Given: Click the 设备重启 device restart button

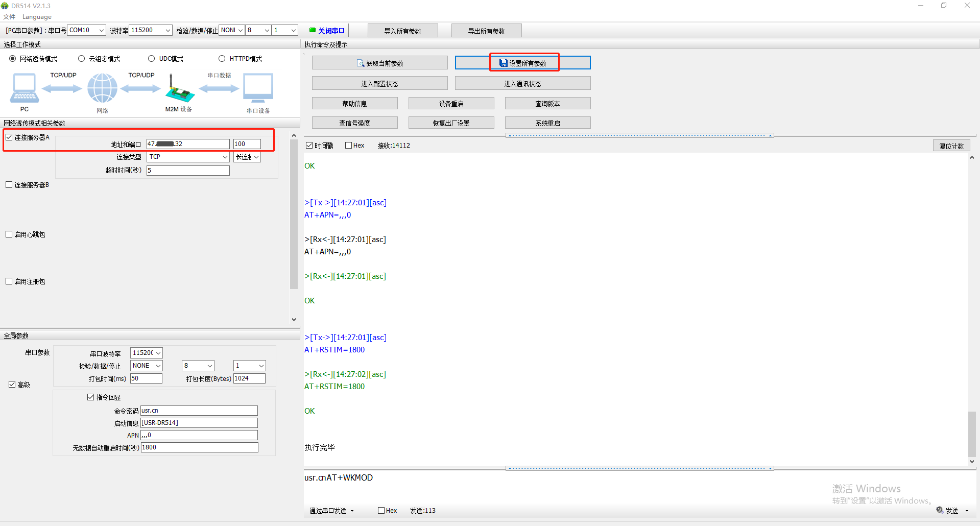Looking at the screenshot, I should tap(451, 104).
